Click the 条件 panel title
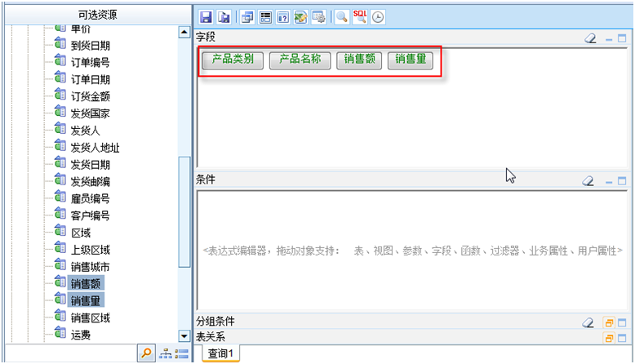Viewport: 635px width, 364px height. (x=206, y=180)
